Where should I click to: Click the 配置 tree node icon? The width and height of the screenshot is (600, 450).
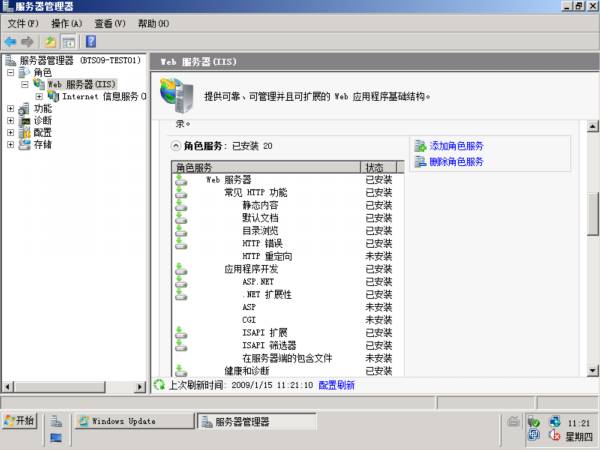click(24, 133)
